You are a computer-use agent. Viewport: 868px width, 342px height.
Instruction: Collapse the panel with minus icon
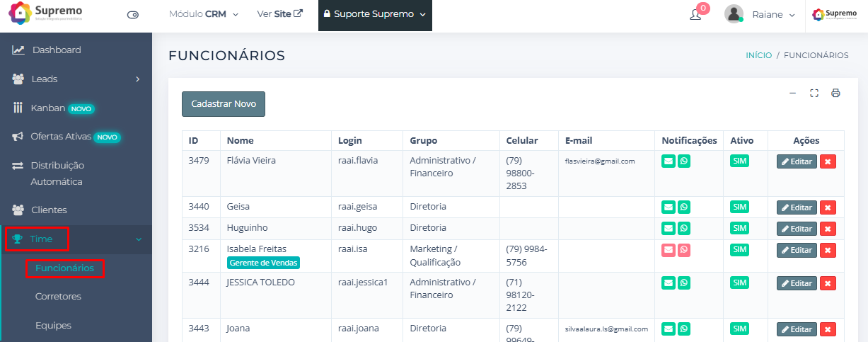click(792, 93)
